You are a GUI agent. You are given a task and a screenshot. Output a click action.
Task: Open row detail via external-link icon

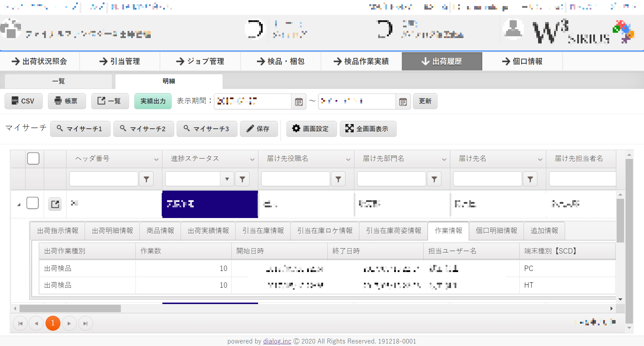[x=55, y=204]
